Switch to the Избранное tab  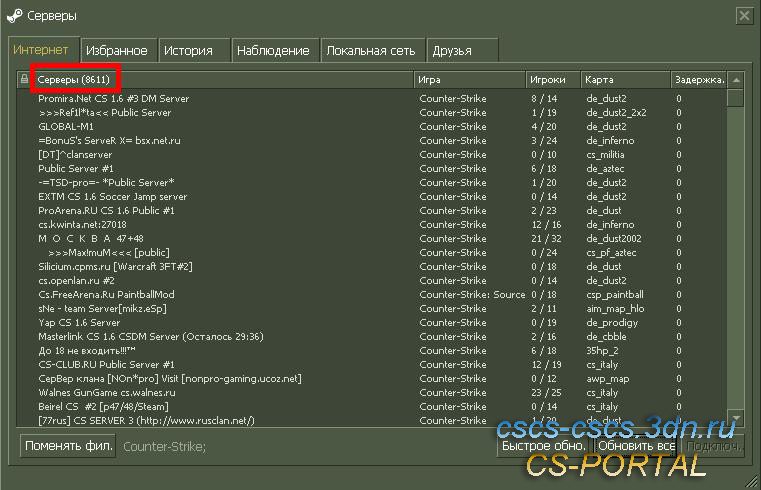pyautogui.click(x=117, y=50)
